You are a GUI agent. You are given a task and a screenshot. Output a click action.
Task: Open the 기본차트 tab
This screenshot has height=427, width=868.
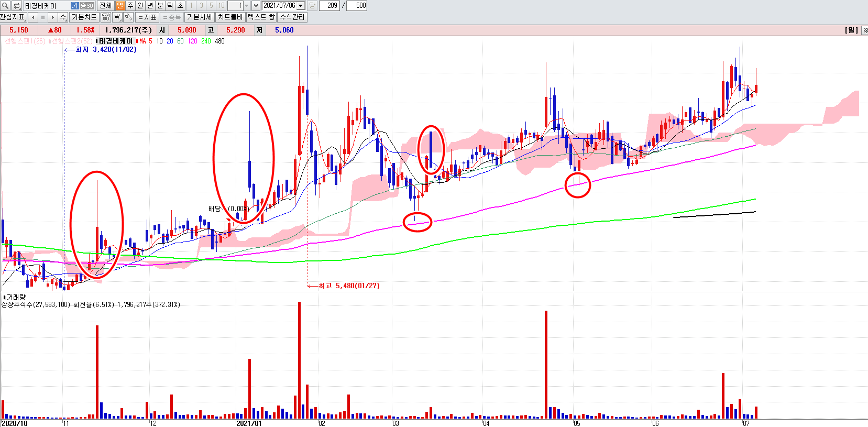click(84, 17)
